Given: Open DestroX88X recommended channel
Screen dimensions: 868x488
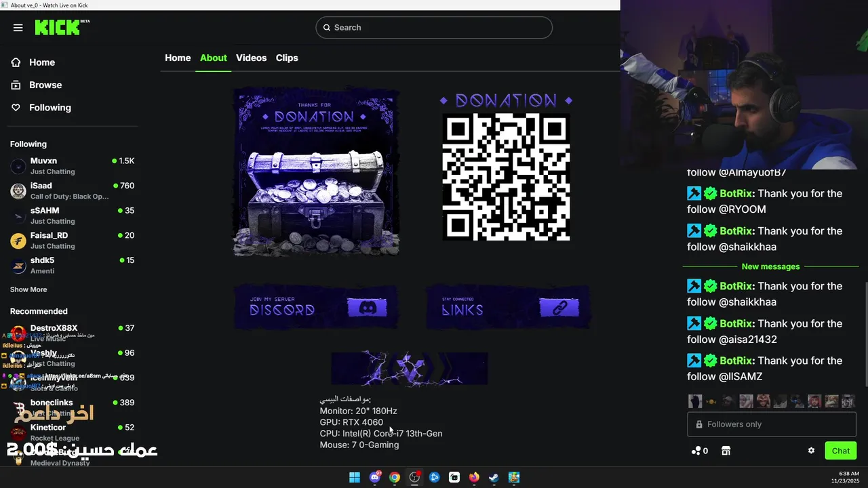Looking at the screenshot, I should coord(73,333).
